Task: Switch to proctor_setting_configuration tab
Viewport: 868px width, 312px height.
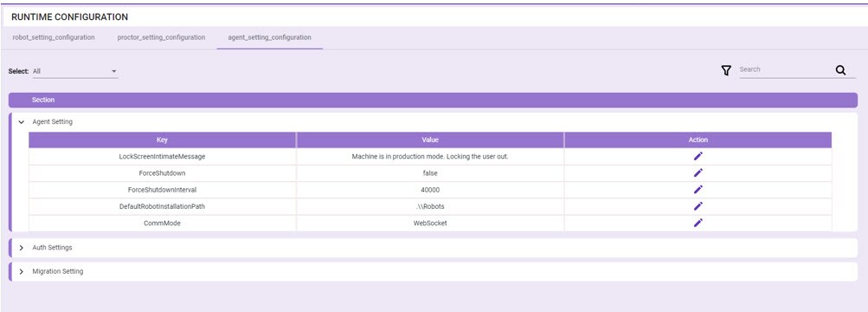Action: pos(161,37)
